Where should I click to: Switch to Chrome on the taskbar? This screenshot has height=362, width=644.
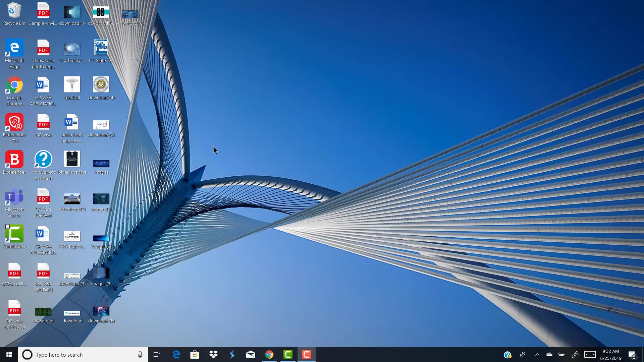pyautogui.click(x=269, y=354)
